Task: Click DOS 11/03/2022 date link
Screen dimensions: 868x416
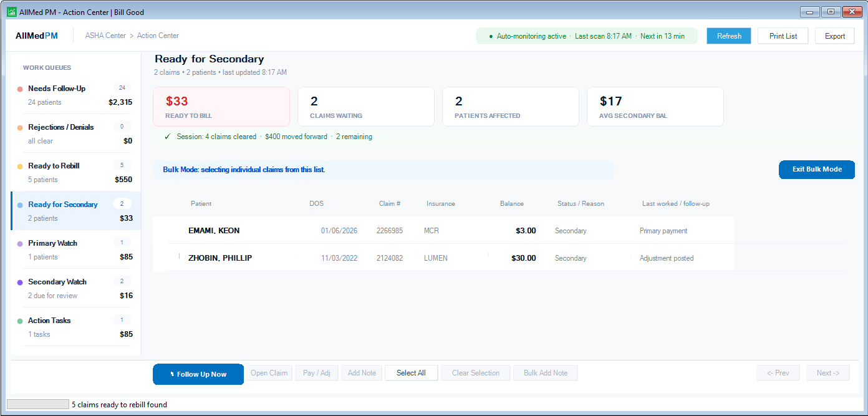Action: (x=339, y=258)
